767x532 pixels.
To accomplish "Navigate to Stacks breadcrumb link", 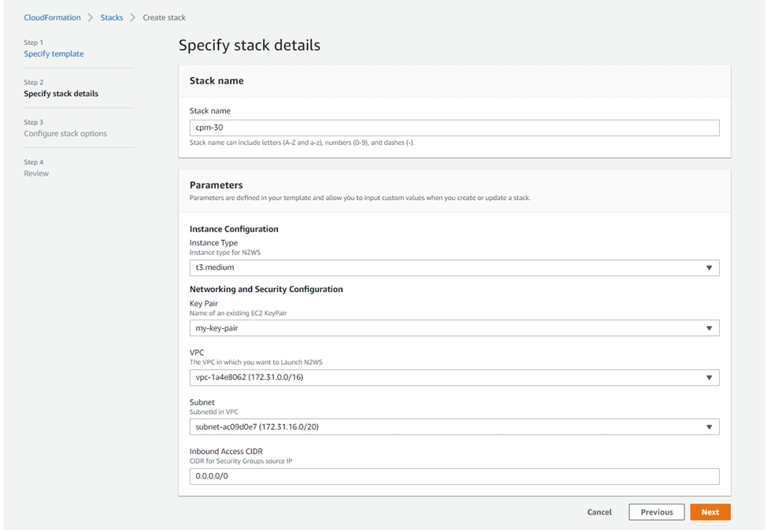I will [111, 17].
